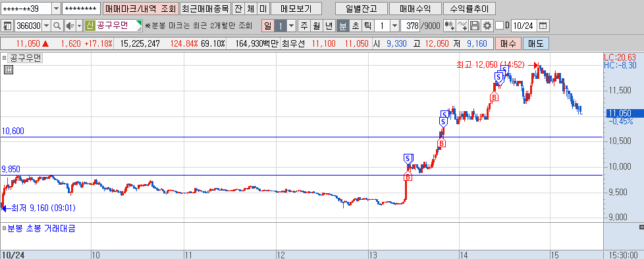Screen dimensions: 644x259
Task: Click the account number field
Action: (26, 8)
